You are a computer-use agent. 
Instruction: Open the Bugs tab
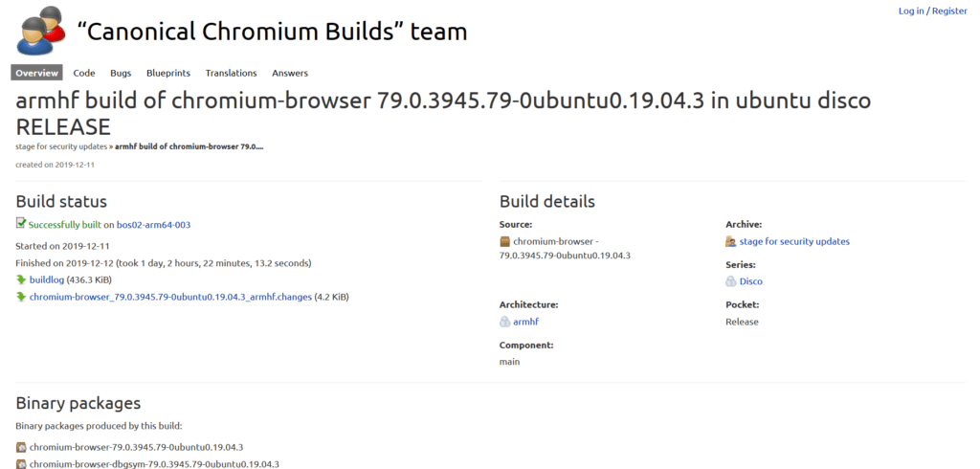pos(121,73)
